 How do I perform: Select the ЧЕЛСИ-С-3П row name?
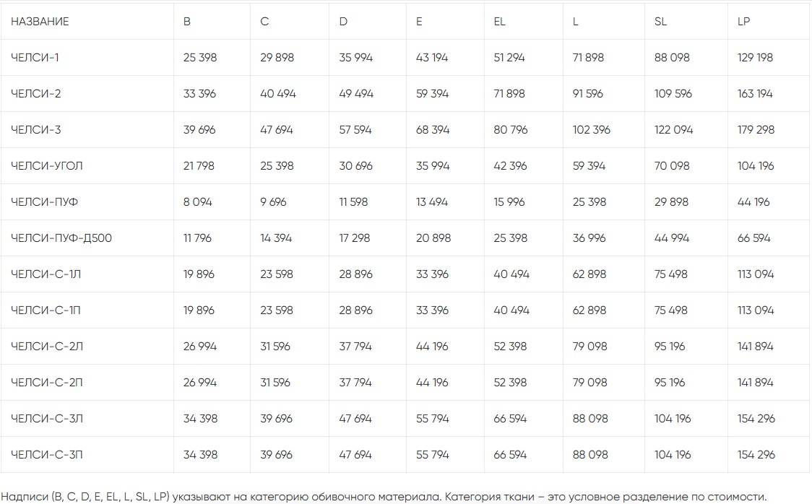click(x=48, y=455)
